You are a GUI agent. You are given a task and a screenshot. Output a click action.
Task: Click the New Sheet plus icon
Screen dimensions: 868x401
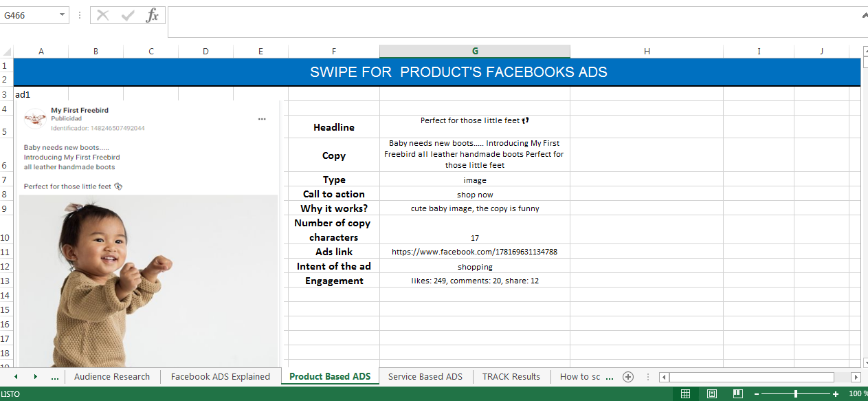pos(628,377)
